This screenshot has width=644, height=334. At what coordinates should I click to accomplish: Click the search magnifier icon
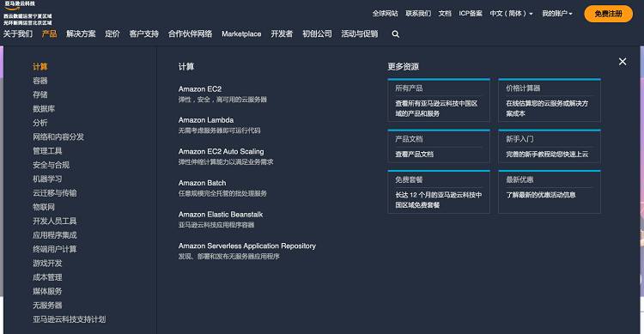coord(396,34)
